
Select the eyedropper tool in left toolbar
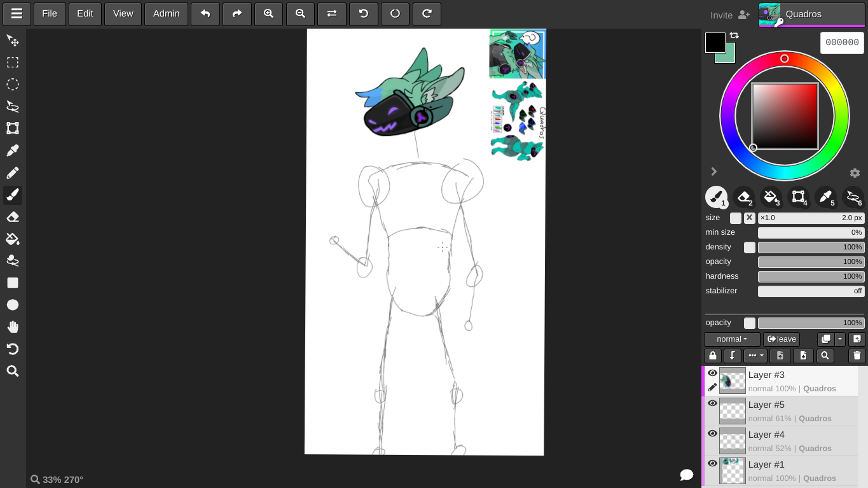point(12,151)
